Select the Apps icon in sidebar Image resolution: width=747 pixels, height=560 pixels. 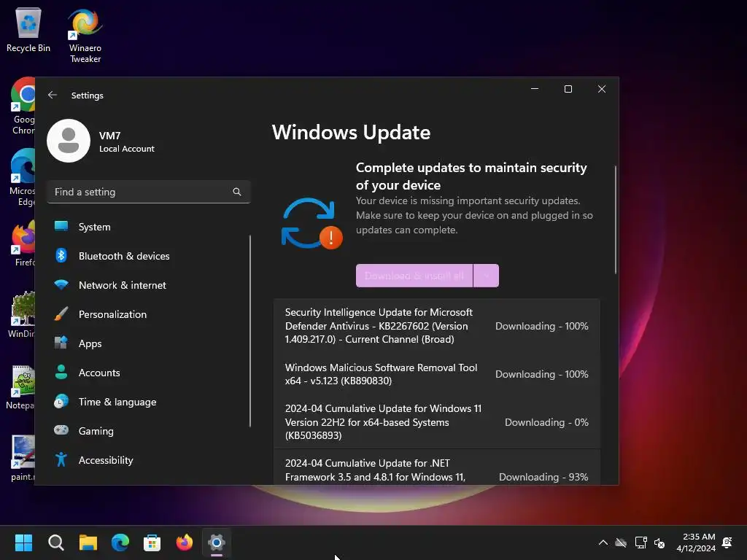pyautogui.click(x=61, y=343)
